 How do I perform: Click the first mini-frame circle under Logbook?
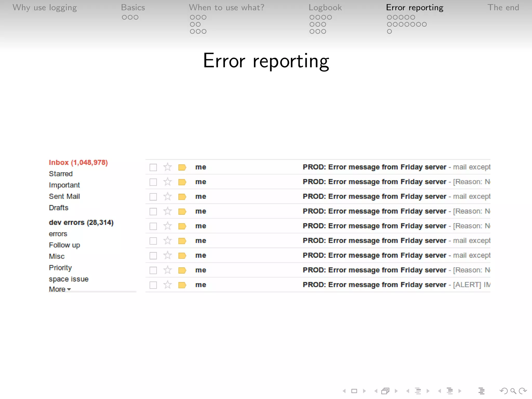[312, 17]
